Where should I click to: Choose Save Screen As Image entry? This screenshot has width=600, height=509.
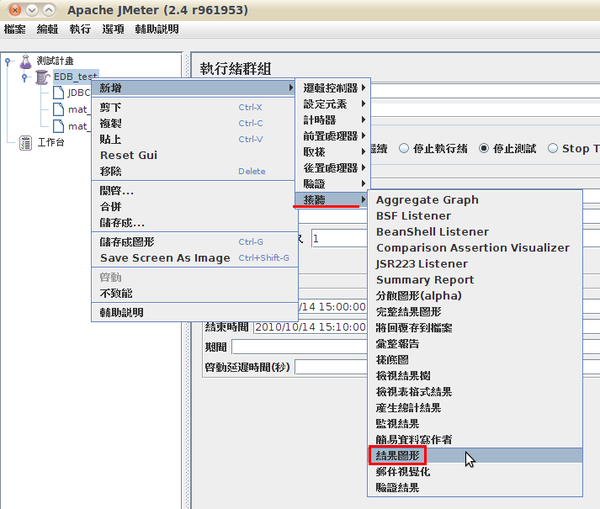(194, 258)
